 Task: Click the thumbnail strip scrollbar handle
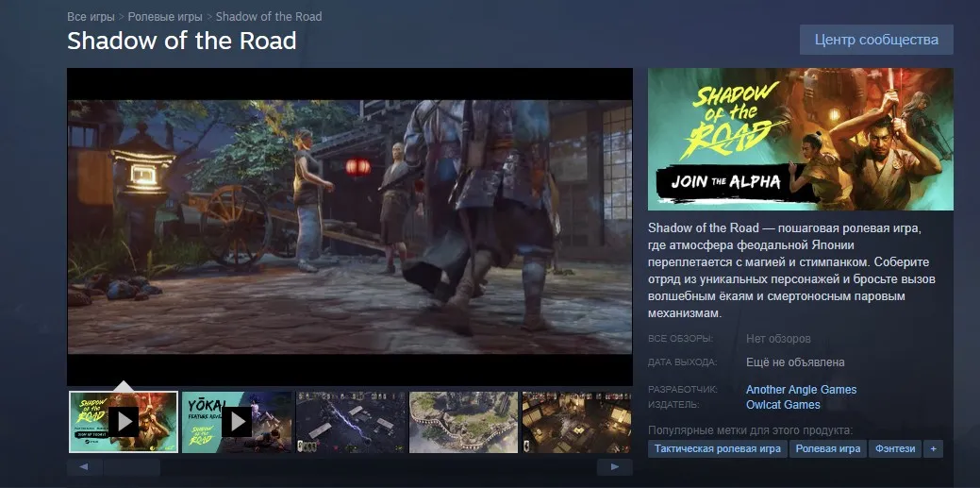coord(132,467)
